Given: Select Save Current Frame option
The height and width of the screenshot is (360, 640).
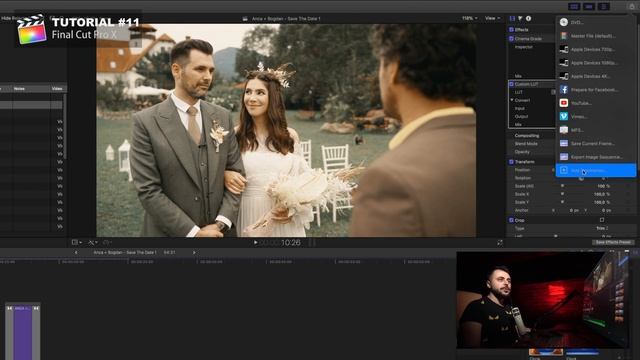Looking at the screenshot, I should pos(596,144).
